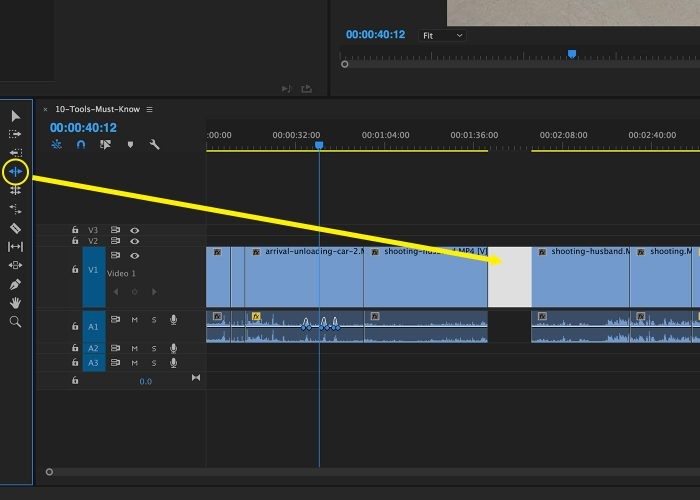Screen dimensions: 700x500
Task: Hide track V3 with eye icon
Action: (x=134, y=230)
